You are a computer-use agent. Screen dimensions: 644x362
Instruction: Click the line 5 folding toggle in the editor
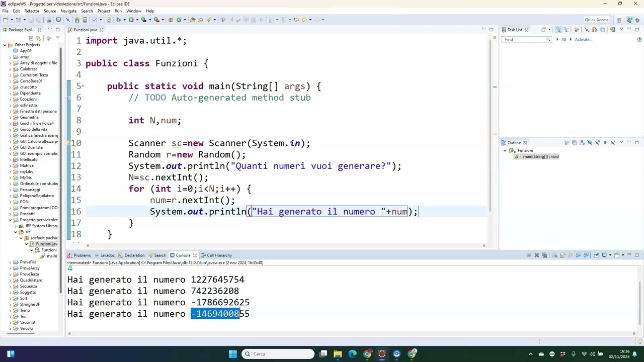(x=83, y=86)
